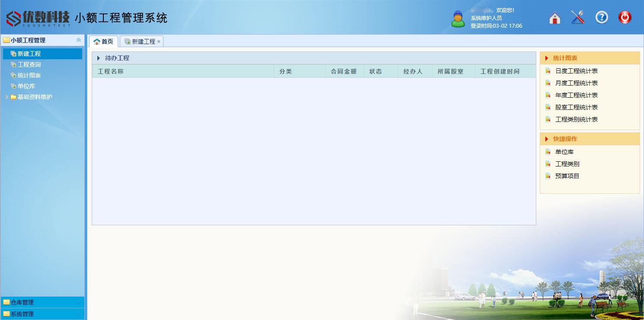Click the home icon in the header

[554, 18]
